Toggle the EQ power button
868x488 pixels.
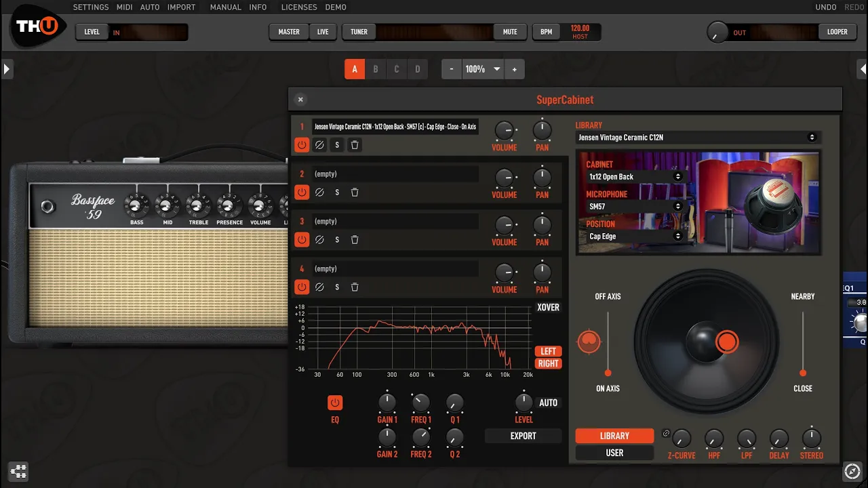pos(335,403)
